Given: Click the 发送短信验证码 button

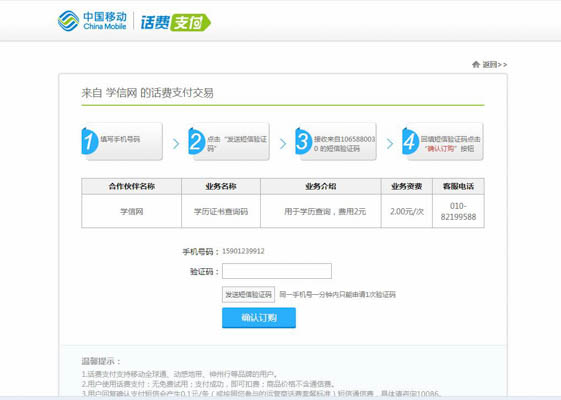Looking at the screenshot, I should (248, 294).
